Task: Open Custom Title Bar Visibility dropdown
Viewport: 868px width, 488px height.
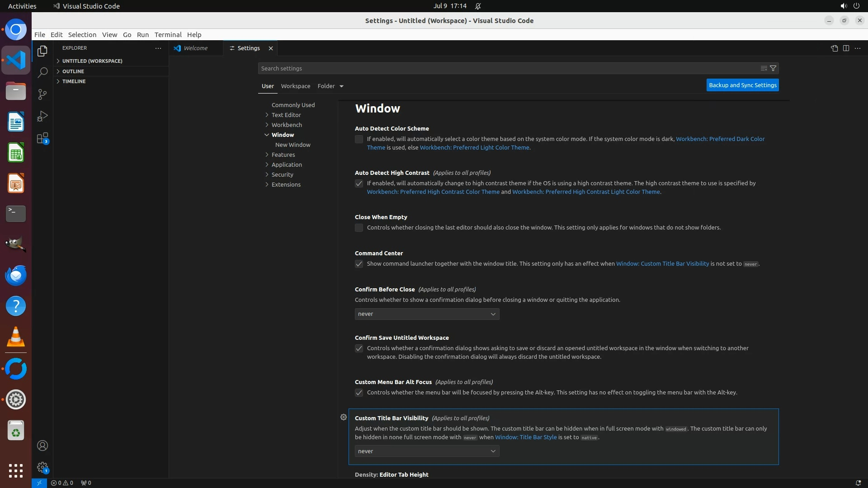Action: click(427, 451)
